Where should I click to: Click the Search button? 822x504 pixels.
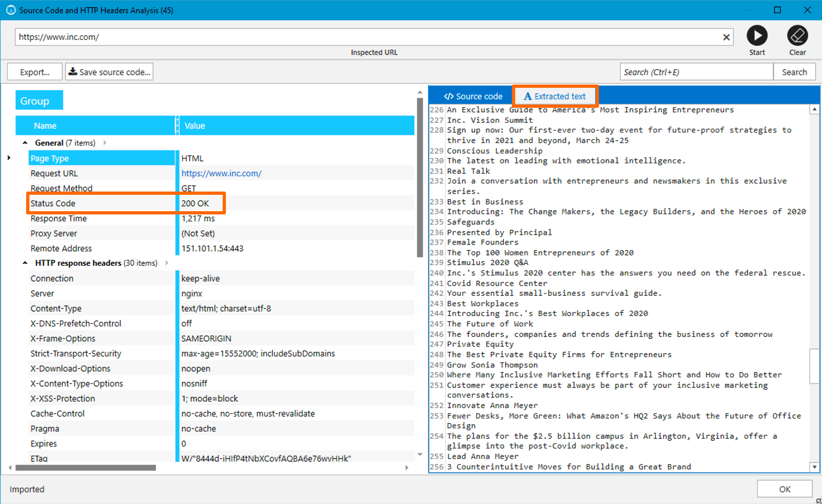point(794,72)
